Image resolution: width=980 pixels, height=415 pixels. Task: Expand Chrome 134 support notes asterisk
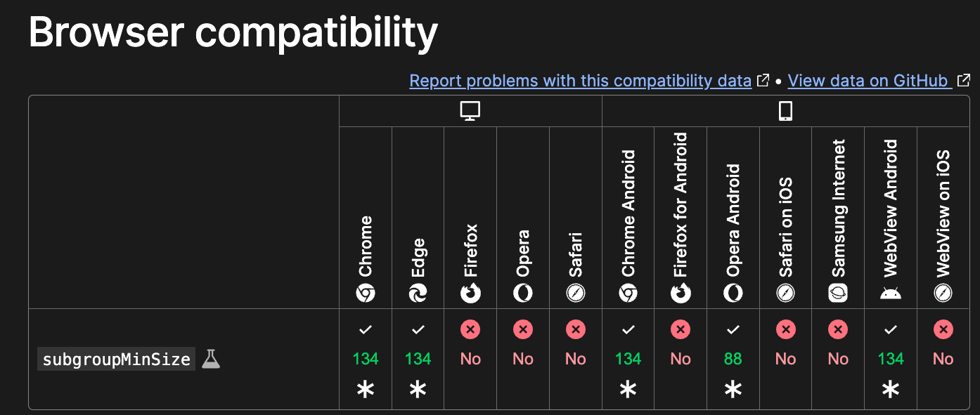pyautogui.click(x=366, y=390)
